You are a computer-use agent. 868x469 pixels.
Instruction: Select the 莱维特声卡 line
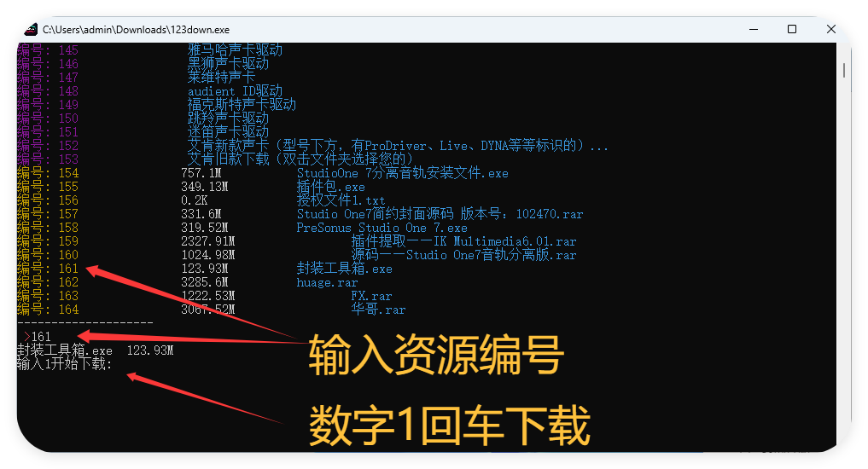click(x=221, y=78)
